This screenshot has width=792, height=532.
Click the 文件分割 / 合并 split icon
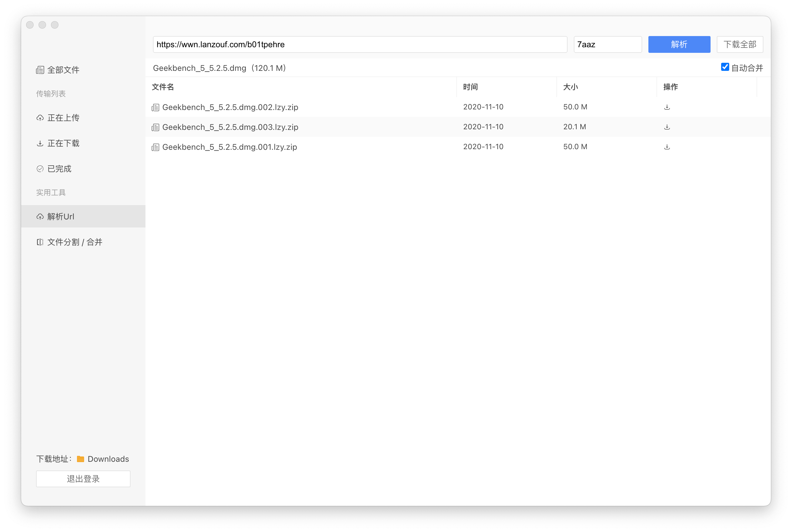[40, 242]
